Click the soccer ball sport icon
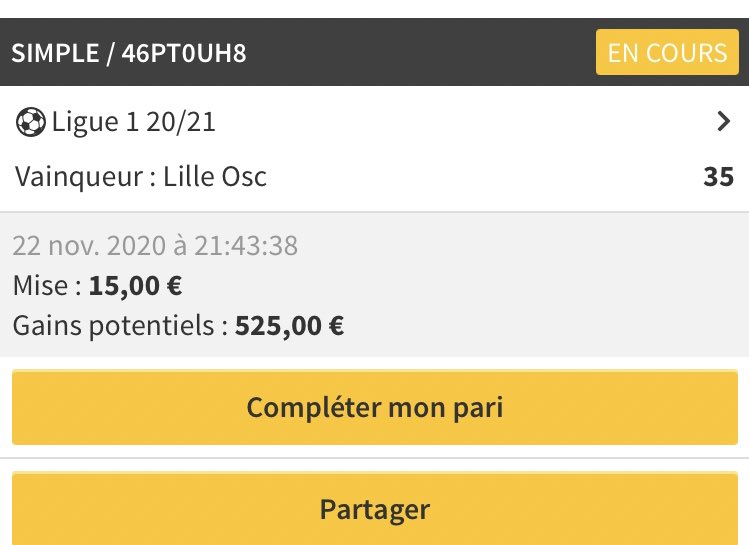This screenshot has height=545, width=749. [31, 122]
